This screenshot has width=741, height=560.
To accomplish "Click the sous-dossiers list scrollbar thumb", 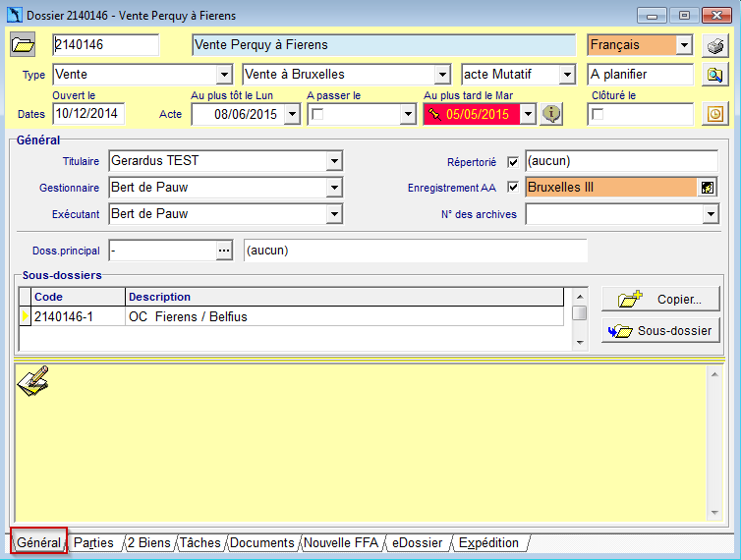I will (x=580, y=312).
